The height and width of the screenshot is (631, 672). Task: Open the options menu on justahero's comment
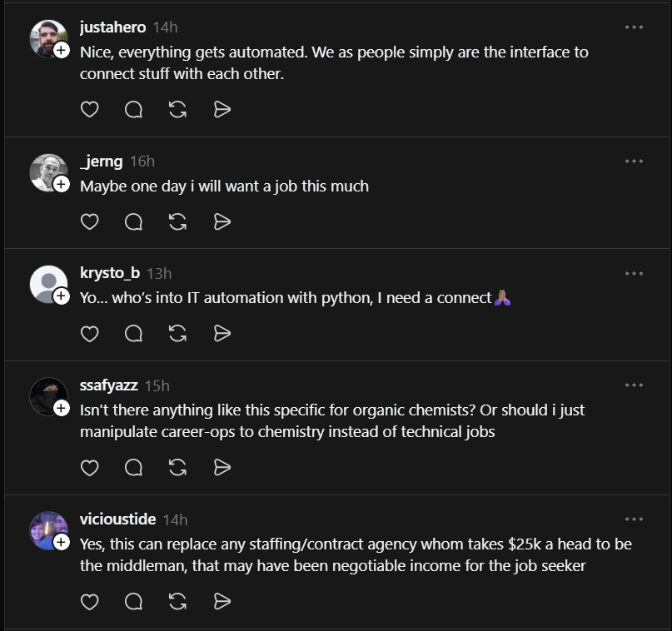634,27
